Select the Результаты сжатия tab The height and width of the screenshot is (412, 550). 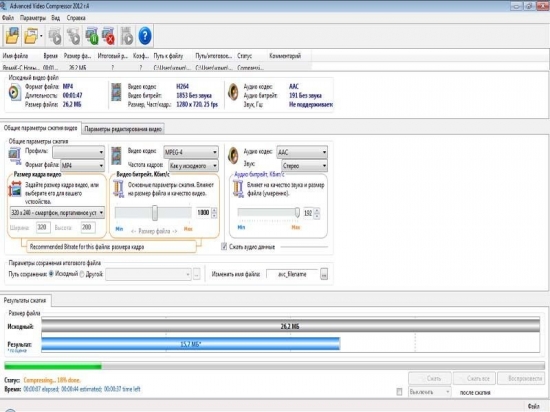point(25,300)
